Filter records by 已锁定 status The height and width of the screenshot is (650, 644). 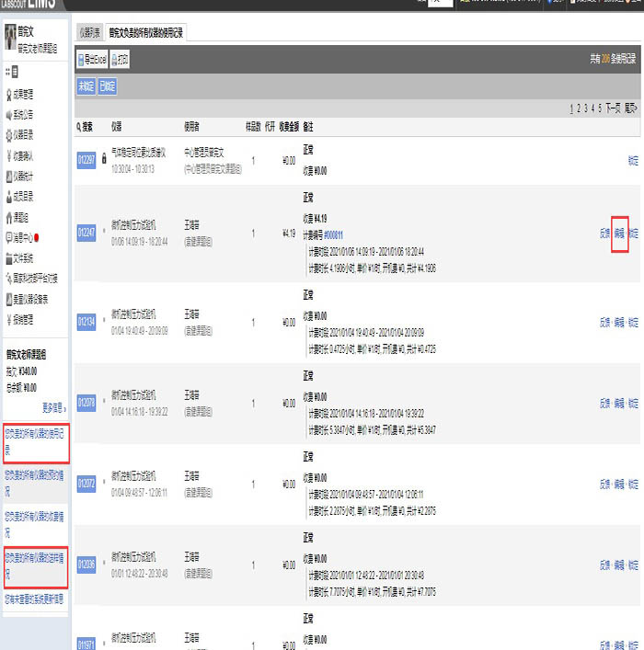pyautogui.click(x=107, y=86)
